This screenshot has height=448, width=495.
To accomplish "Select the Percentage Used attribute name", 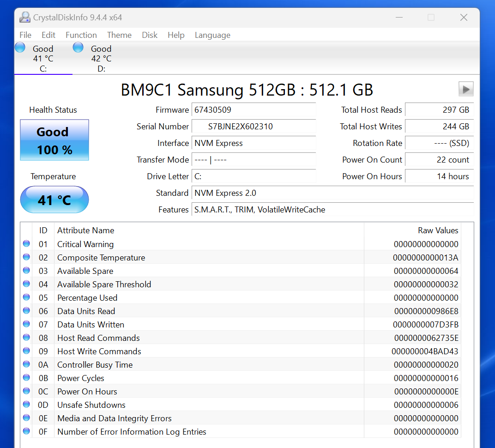I will click(x=87, y=298).
